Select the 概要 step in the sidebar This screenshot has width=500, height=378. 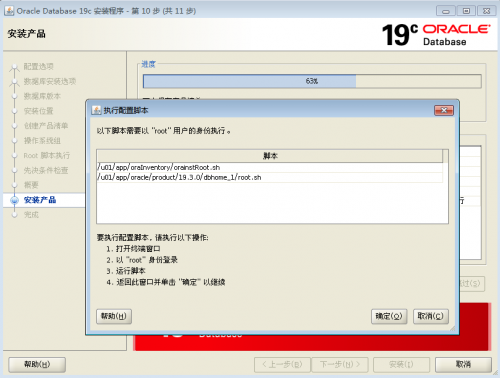click(31, 185)
